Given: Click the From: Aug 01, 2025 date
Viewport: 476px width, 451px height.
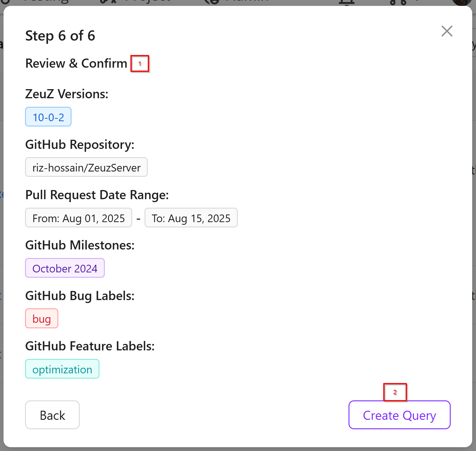Looking at the screenshot, I should click(x=79, y=218).
